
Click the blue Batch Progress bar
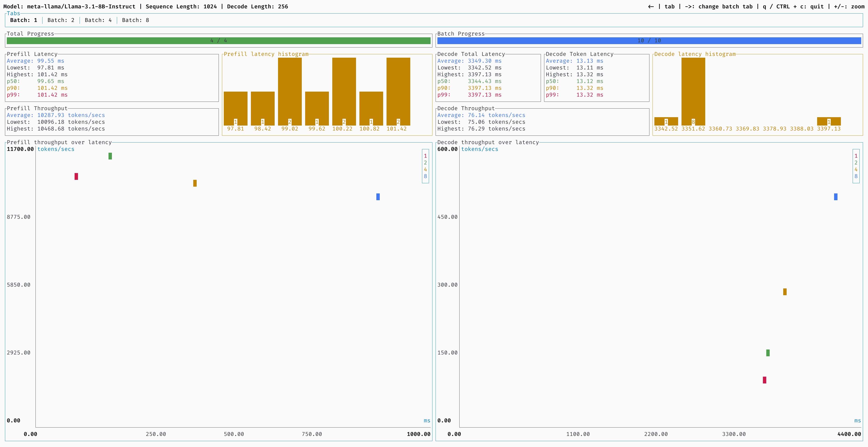[649, 41]
